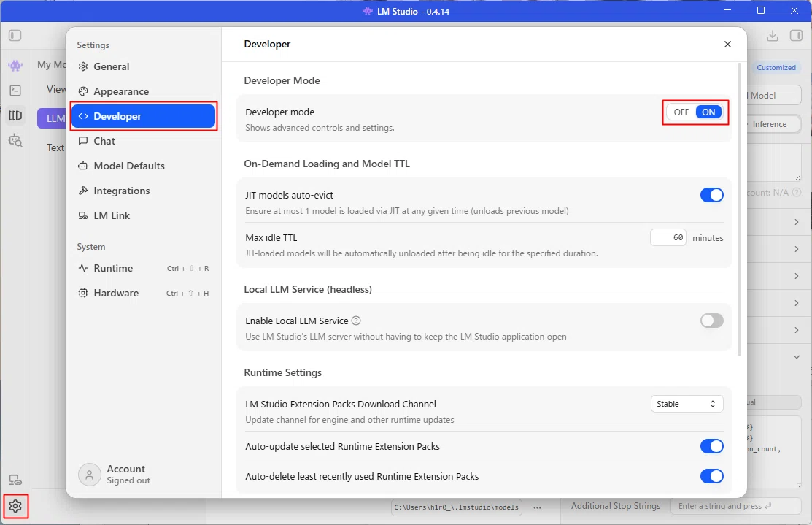Click the settings dialog vertical scrollbar
The width and height of the screenshot is (812, 525).
point(739,210)
